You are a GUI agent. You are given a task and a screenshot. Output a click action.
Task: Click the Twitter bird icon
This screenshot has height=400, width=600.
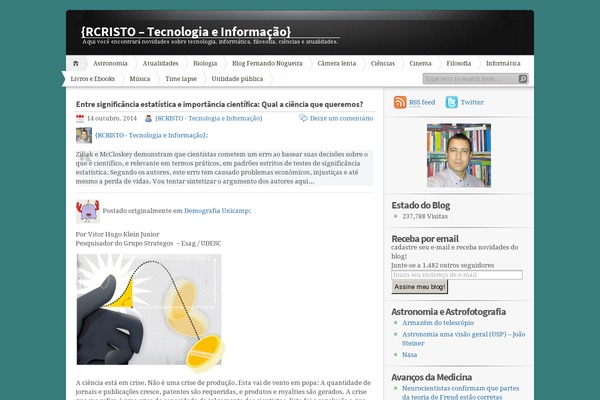[452, 102]
